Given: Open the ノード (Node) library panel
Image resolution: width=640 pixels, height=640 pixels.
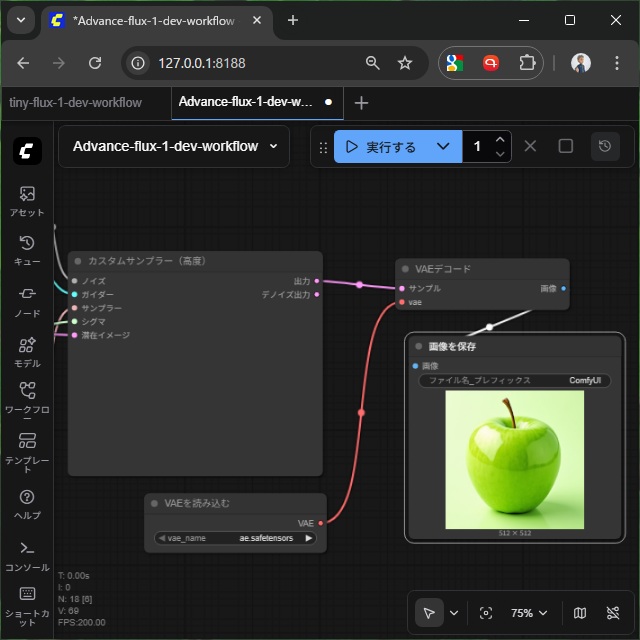Looking at the screenshot, I should [x=27, y=300].
